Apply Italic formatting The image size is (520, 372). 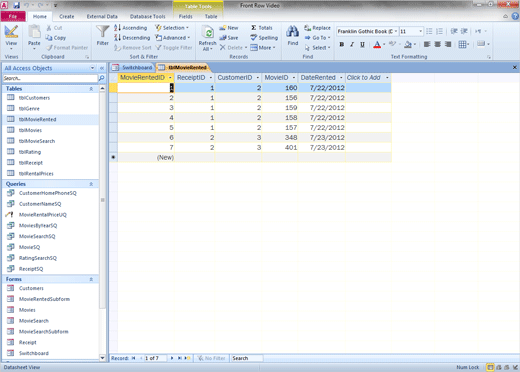352,44
